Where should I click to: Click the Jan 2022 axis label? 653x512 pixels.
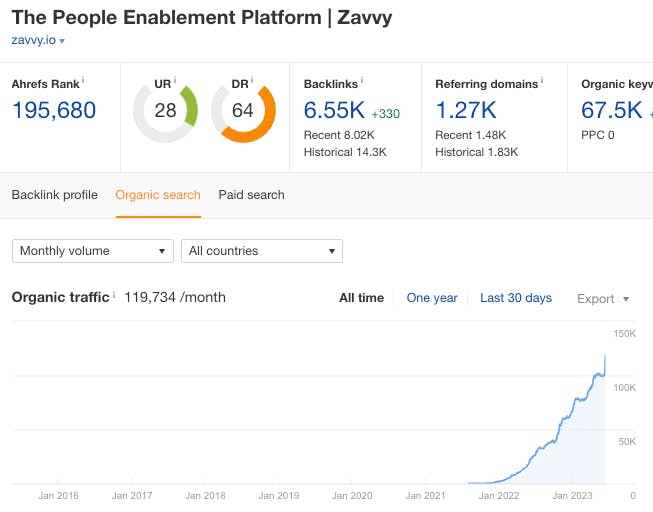click(499, 496)
